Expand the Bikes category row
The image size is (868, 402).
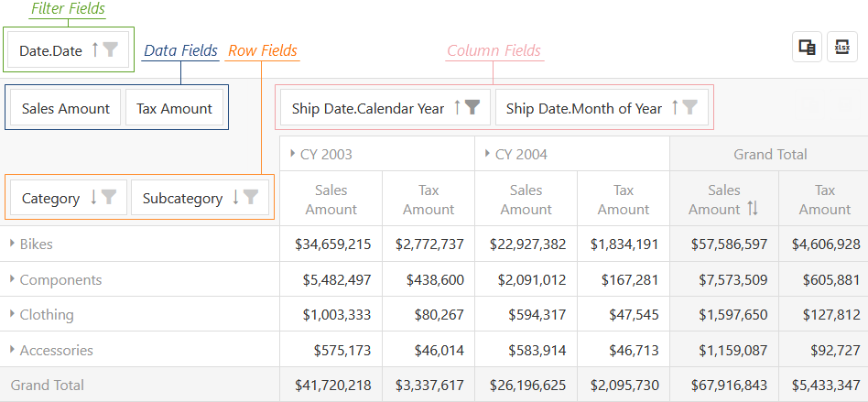[x=13, y=244]
